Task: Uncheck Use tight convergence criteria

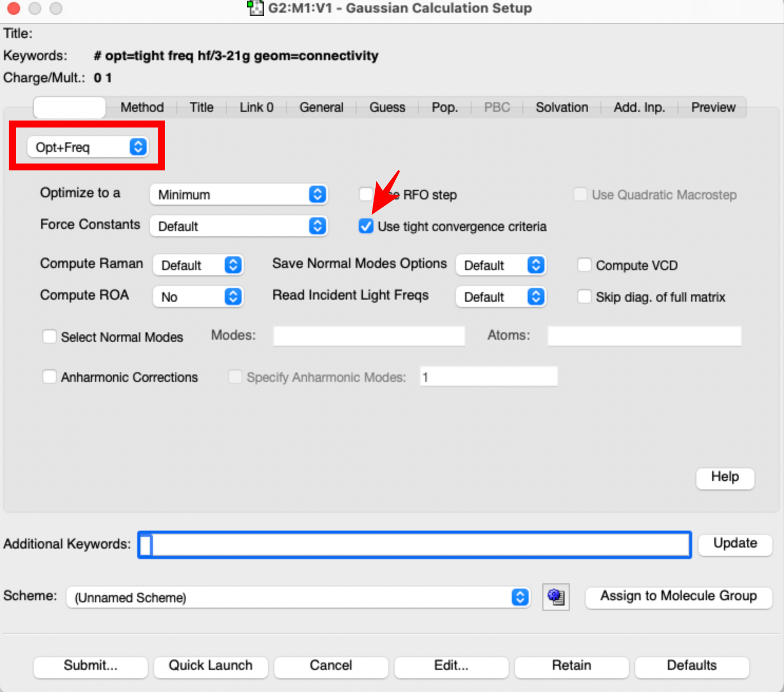Action: [366, 226]
